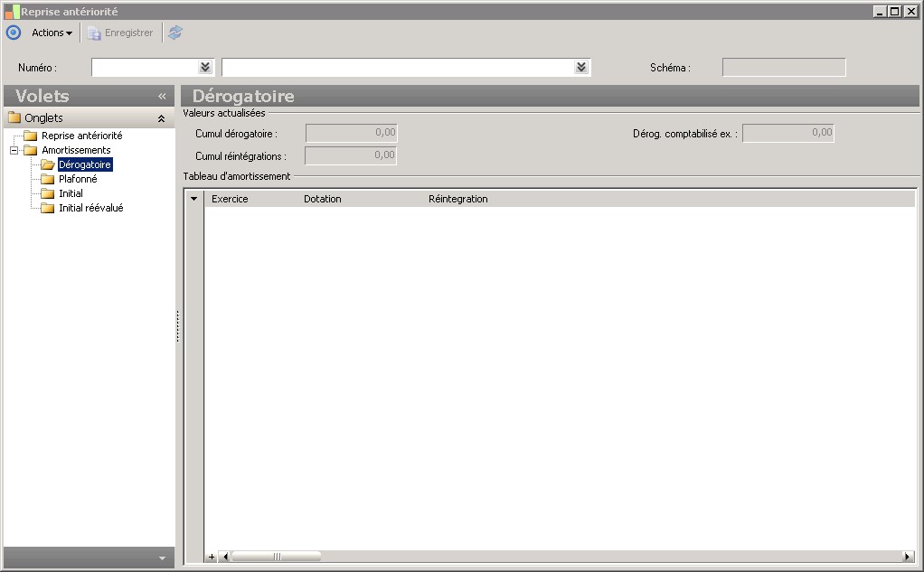Sort by the Dotation column header
This screenshot has width=924, height=572.
[323, 199]
